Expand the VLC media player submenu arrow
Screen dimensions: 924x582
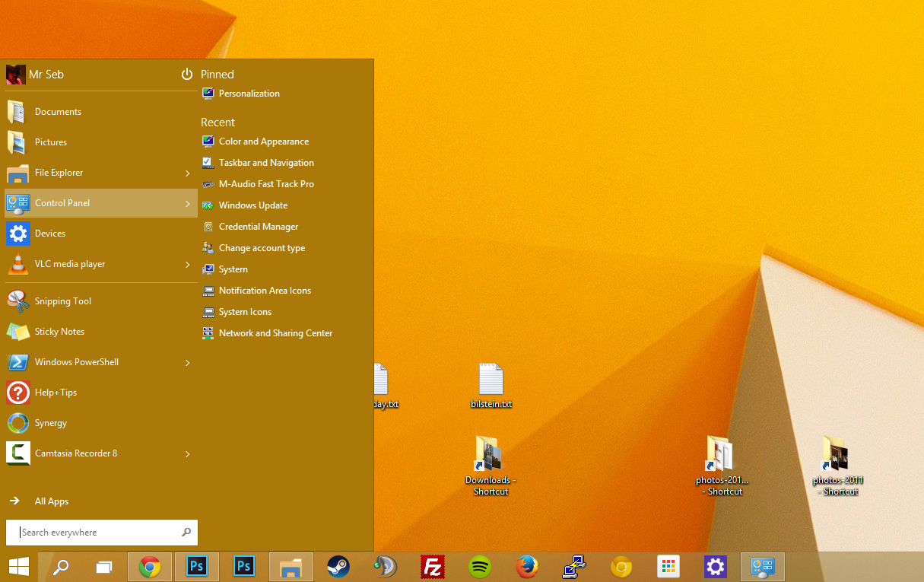pos(188,265)
